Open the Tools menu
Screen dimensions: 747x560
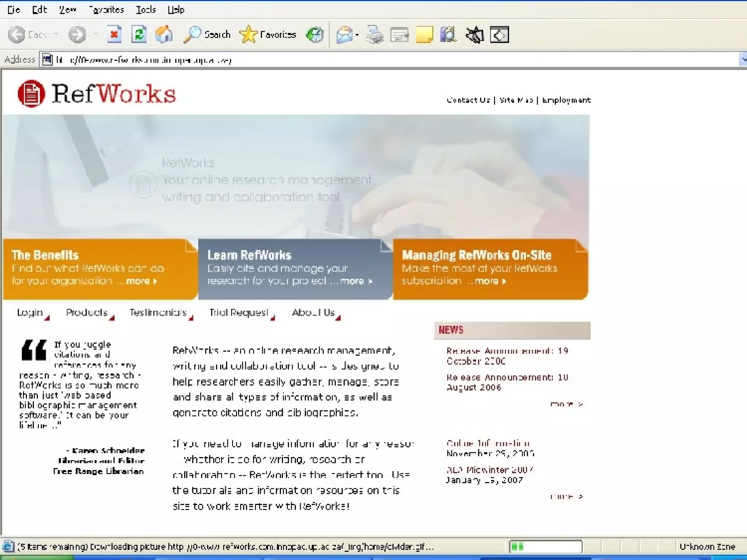146,10
